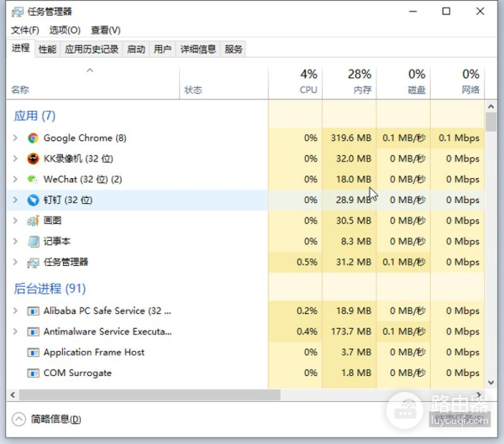Click the Antimalware Service Executable icon
Viewport: 504px width, 444px height.
(33, 332)
